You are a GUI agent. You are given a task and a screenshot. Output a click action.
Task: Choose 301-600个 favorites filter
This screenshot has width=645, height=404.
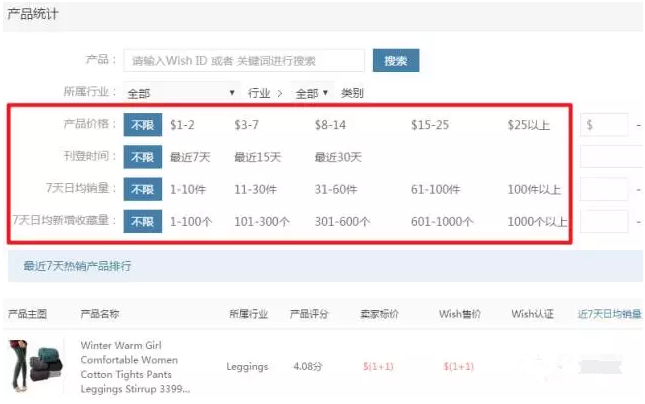(342, 221)
